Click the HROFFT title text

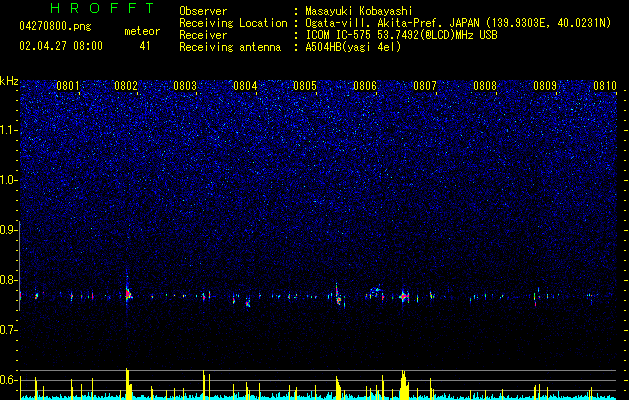point(102,8)
